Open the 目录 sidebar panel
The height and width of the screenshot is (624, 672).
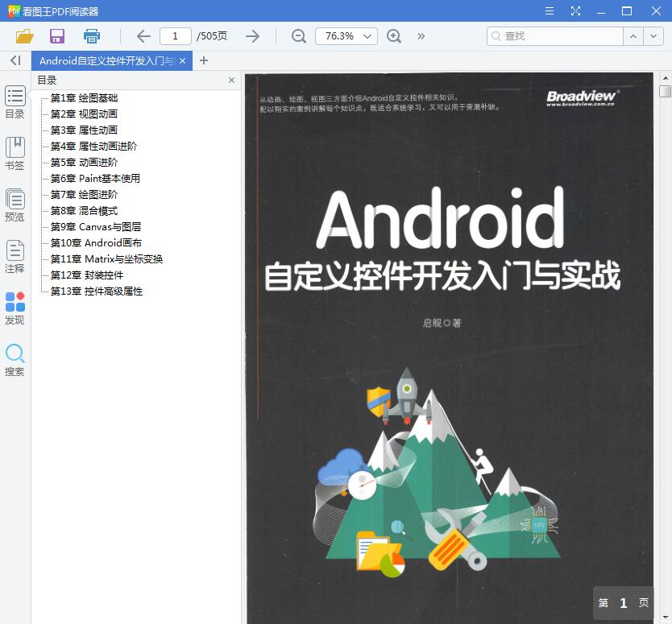pyautogui.click(x=15, y=102)
